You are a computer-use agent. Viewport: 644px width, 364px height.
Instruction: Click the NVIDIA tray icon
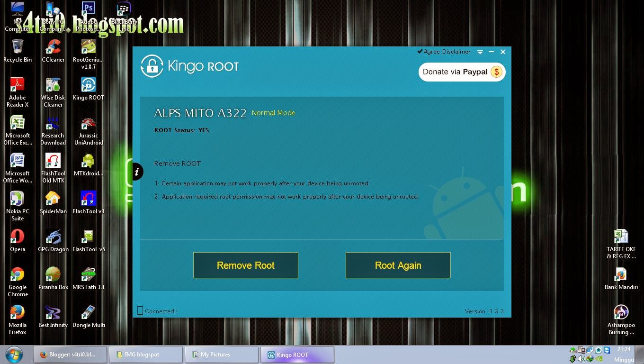coord(599,359)
